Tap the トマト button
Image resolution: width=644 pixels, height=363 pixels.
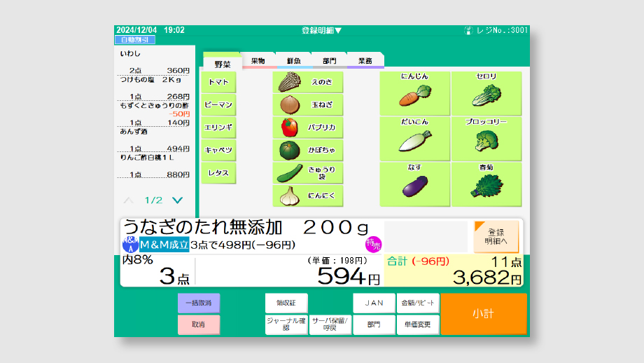[x=218, y=82]
